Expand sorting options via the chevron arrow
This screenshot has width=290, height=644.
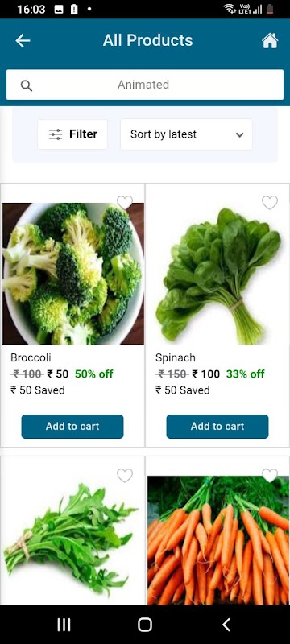click(239, 134)
